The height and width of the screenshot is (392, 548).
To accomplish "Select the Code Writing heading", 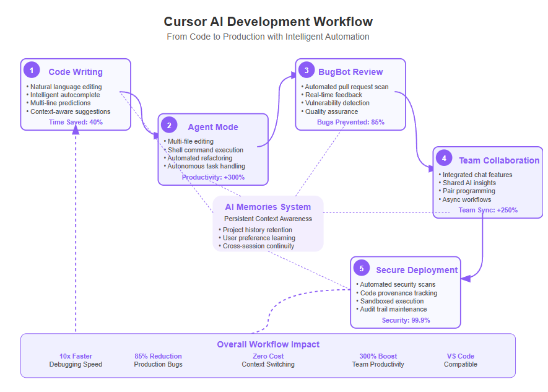I will coord(76,72).
